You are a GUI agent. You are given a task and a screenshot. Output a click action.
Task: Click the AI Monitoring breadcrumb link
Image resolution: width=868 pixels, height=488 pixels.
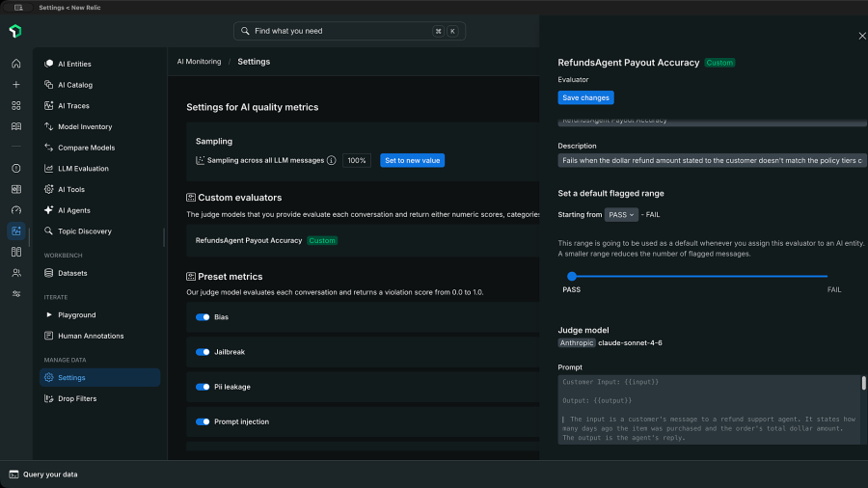(199, 62)
